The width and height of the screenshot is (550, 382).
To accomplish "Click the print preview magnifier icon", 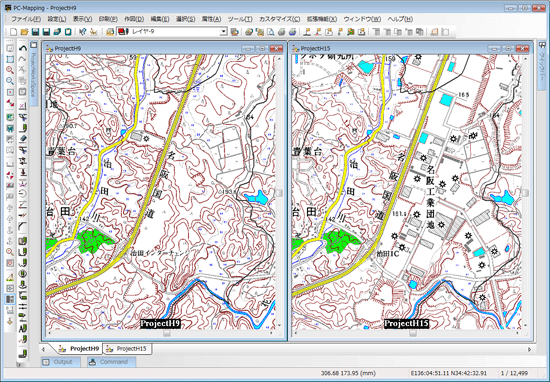I will [270, 32].
